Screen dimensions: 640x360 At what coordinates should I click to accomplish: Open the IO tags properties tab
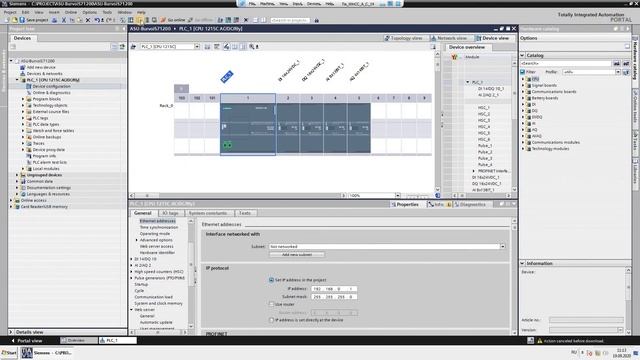(x=170, y=213)
